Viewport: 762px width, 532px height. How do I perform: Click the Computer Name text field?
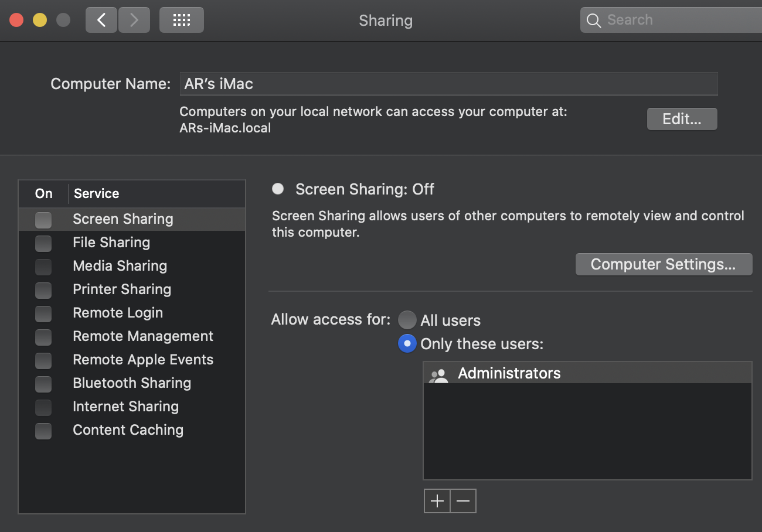448,84
